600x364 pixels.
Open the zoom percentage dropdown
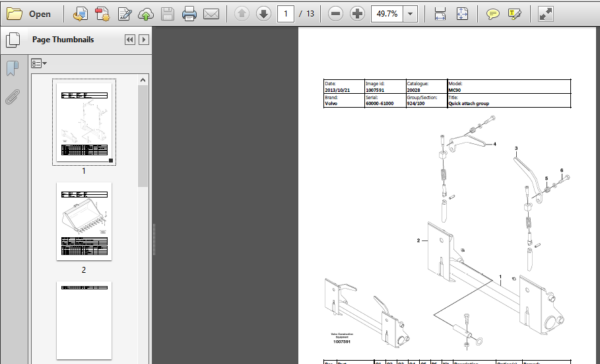[410, 14]
